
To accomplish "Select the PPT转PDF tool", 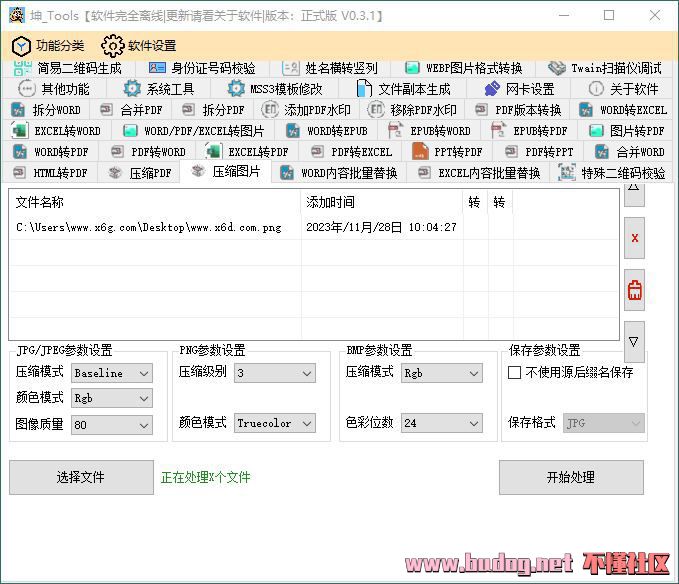I will click(x=447, y=152).
